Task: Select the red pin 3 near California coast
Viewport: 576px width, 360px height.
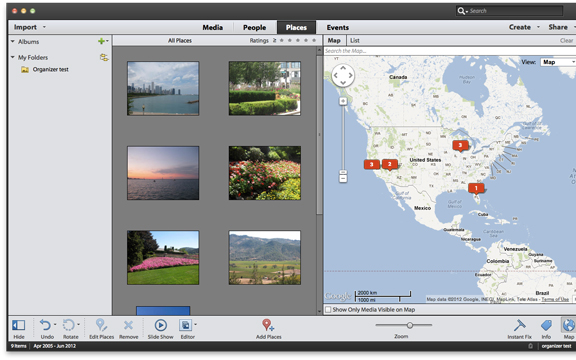Action: tap(372, 164)
